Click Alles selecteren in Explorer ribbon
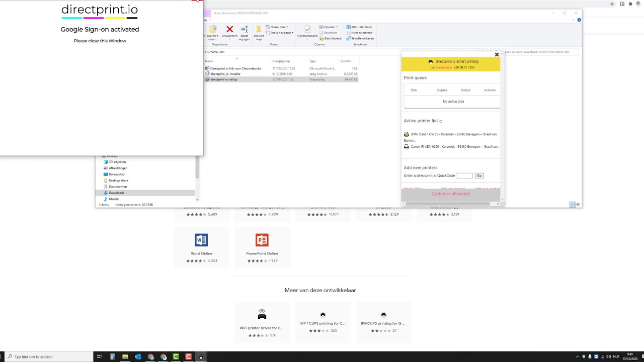 pos(359,27)
